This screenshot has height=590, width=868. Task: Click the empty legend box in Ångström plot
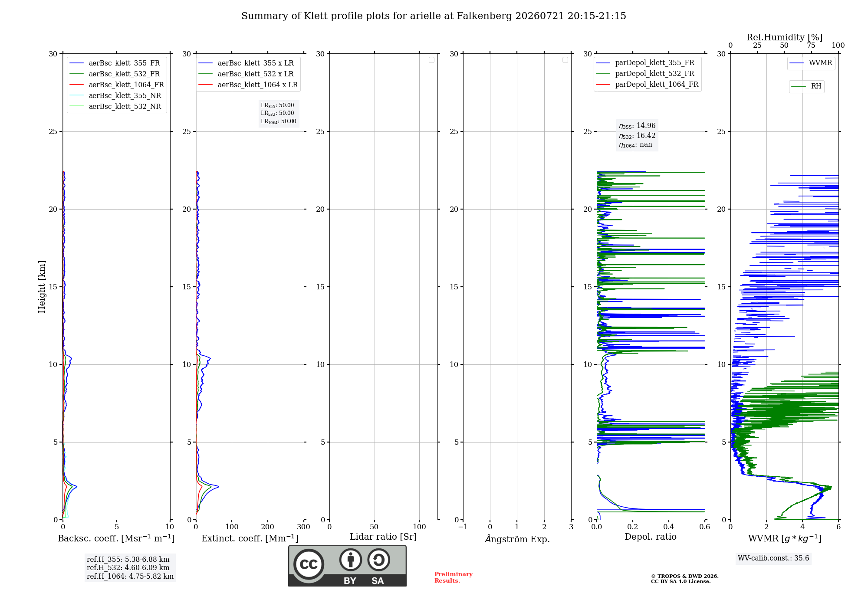point(565,60)
